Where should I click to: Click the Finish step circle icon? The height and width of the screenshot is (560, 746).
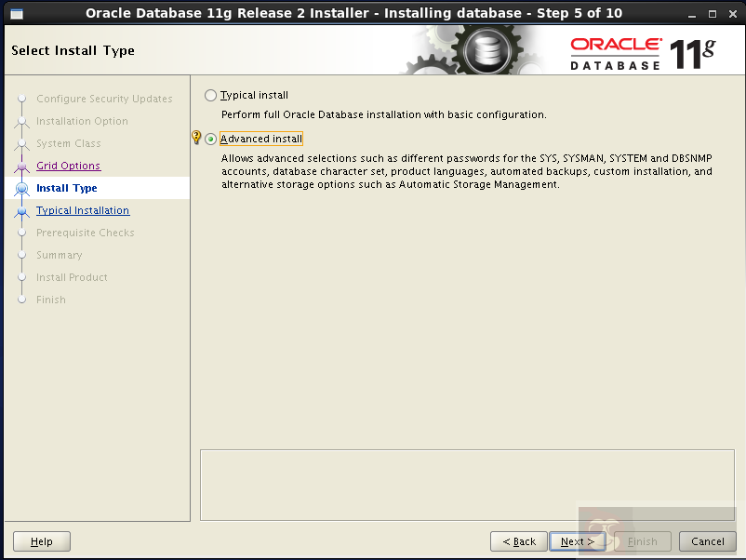pos(20,300)
